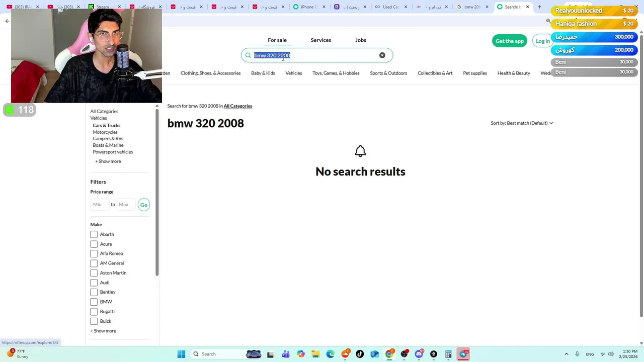
Task: Open Telegram from the taskbar
Action: (x=463, y=354)
